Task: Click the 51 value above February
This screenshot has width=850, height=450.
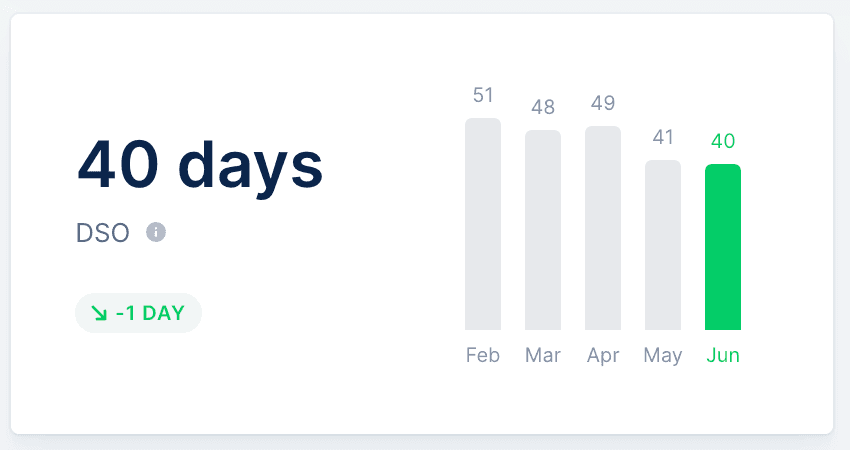Action: click(x=483, y=95)
